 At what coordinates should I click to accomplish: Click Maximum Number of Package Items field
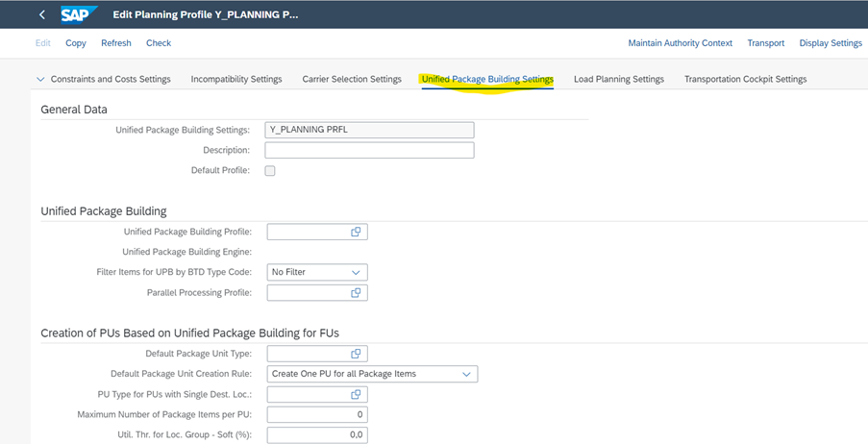coord(317,415)
